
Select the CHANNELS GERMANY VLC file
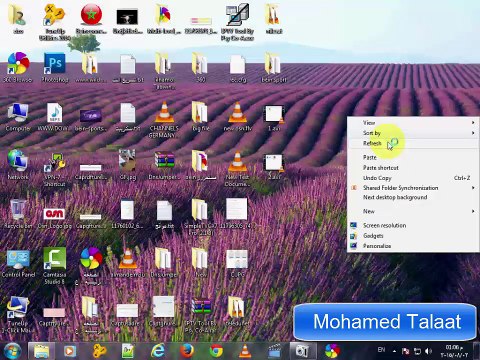click(164, 120)
